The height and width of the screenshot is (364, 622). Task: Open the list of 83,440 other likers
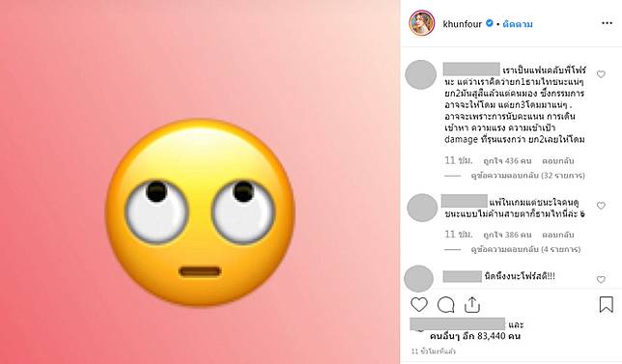click(475, 336)
